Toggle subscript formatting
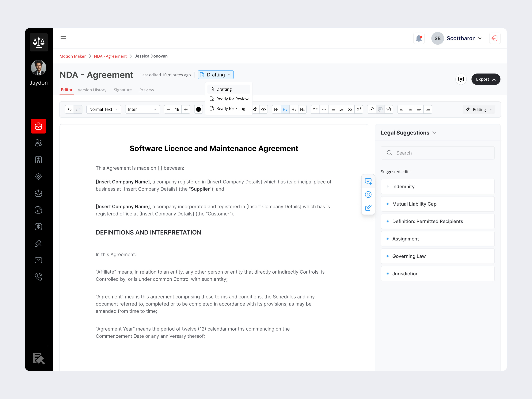532x399 pixels. (350, 109)
